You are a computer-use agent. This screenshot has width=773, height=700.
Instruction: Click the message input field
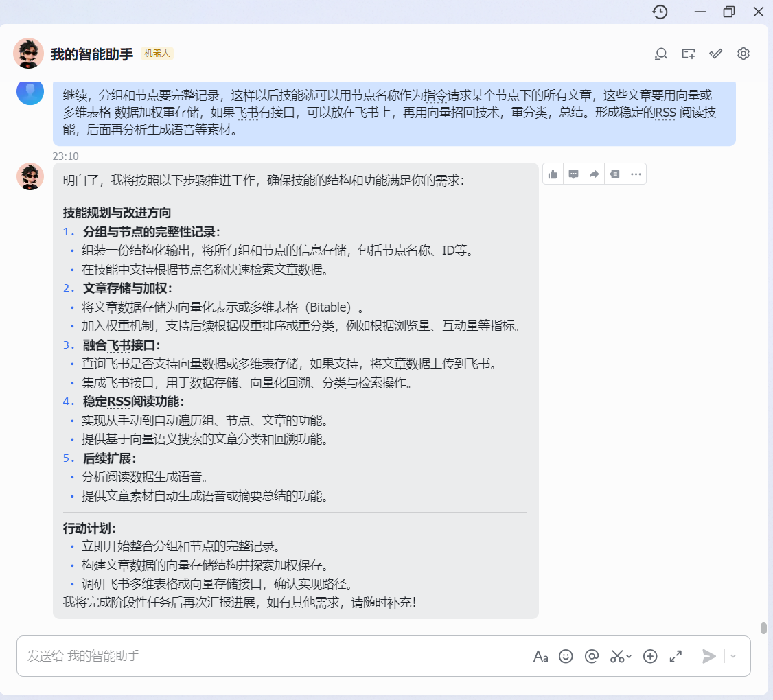275,656
